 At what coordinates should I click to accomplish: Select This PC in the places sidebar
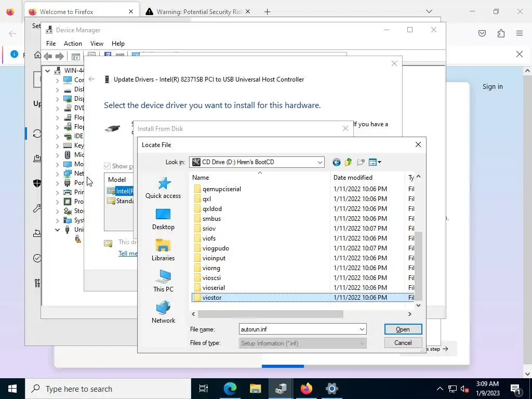[x=163, y=282]
